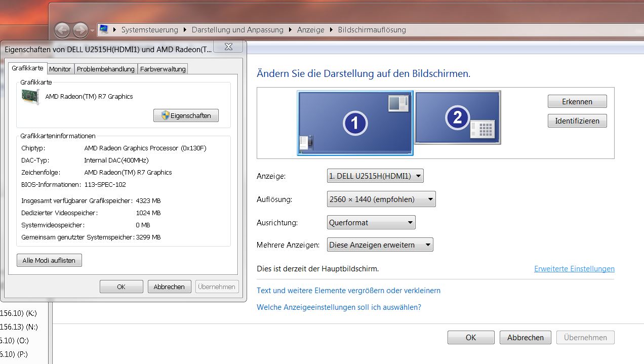Click Bildschirmauflösung breadcrumb
The width and height of the screenshot is (644, 364).
(x=372, y=30)
